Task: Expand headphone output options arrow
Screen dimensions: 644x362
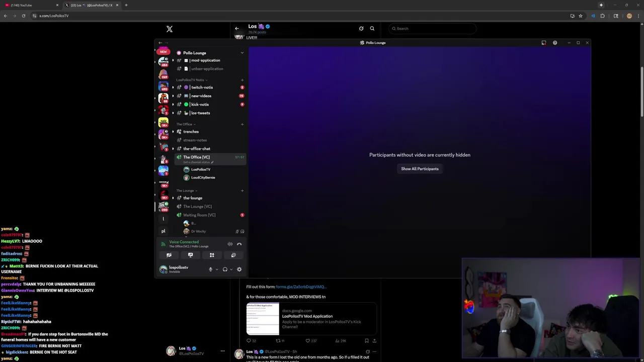Action: 231,269
